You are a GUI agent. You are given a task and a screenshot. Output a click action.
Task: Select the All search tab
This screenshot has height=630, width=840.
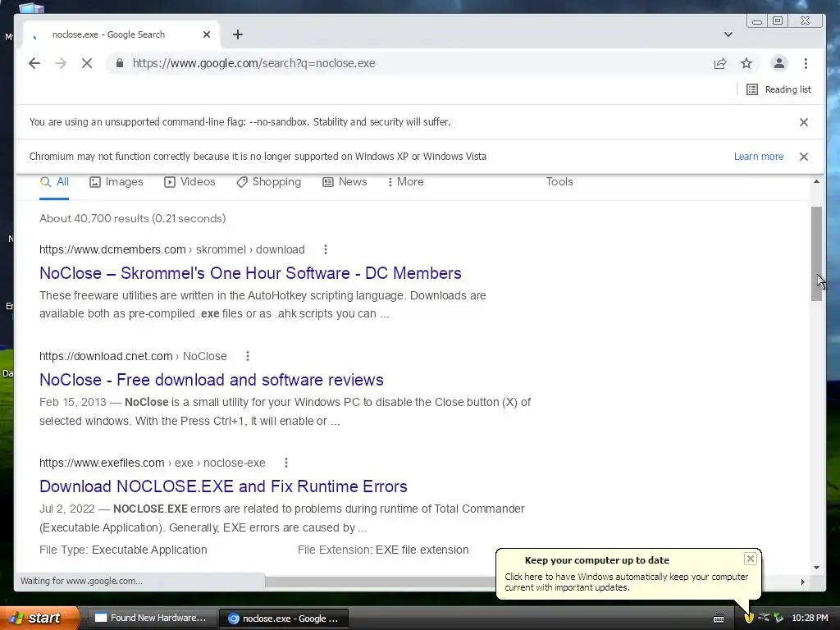coord(54,182)
